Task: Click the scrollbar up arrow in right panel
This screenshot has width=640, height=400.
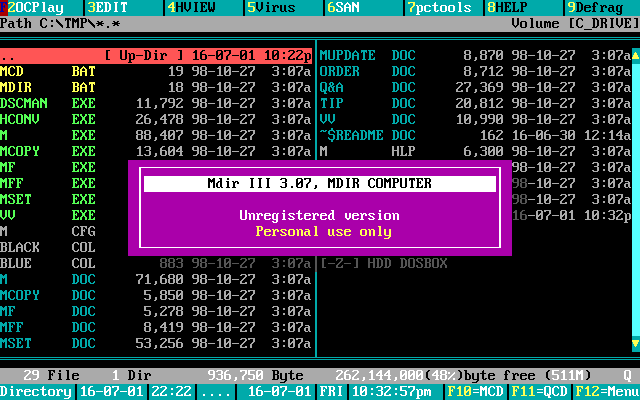Action: [x=636, y=55]
